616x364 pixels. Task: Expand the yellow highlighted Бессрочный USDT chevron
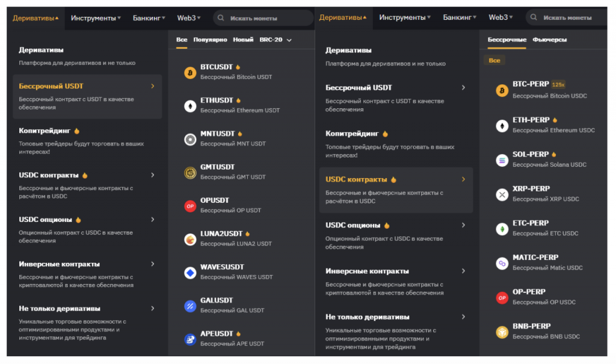153,86
